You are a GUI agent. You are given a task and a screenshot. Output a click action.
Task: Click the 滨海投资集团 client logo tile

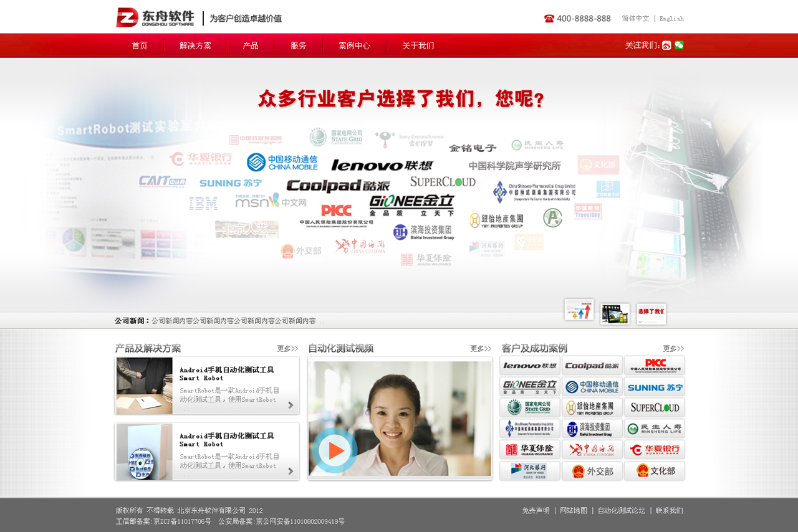592,429
